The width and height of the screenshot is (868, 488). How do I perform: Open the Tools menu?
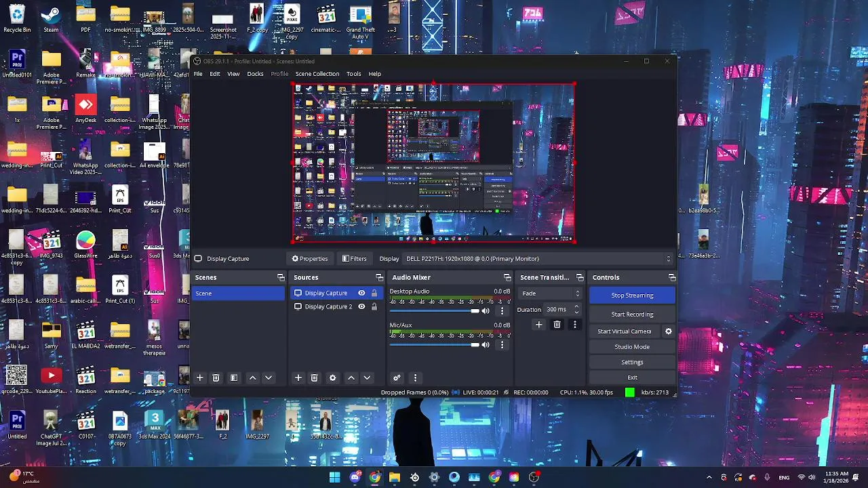tap(353, 74)
